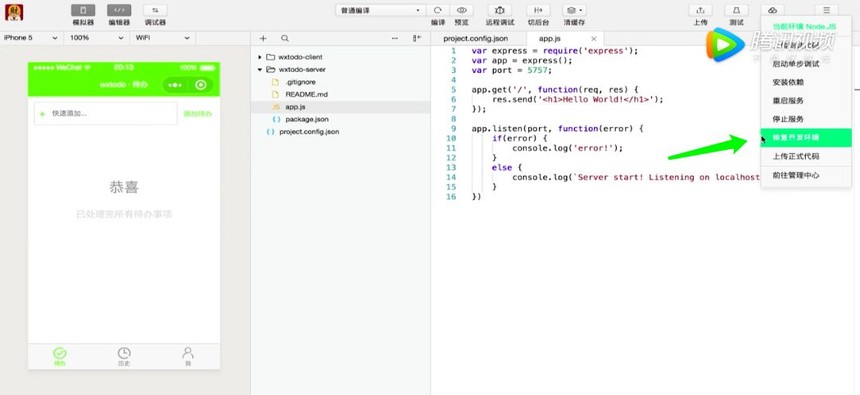Switch to the project.config.json editor tab
Viewport: 860px width, 395px height.
click(x=476, y=38)
